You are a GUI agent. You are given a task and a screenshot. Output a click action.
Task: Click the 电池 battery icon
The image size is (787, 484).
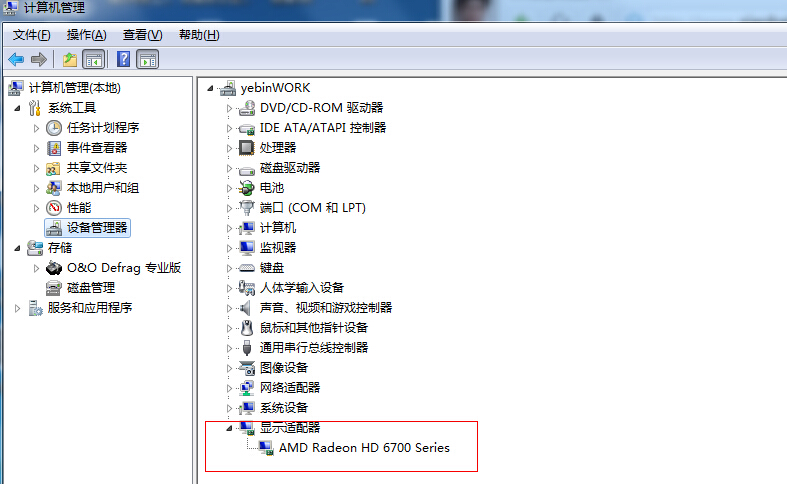pos(247,188)
